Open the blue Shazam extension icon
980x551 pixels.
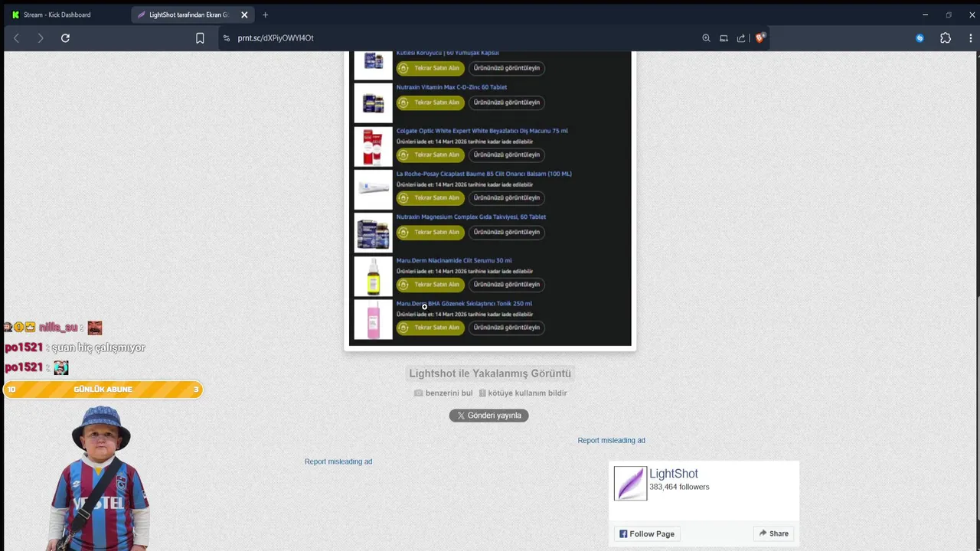point(920,37)
